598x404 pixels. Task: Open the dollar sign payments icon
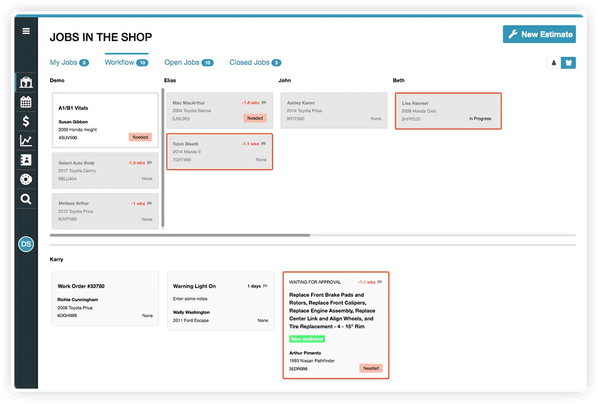click(26, 121)
